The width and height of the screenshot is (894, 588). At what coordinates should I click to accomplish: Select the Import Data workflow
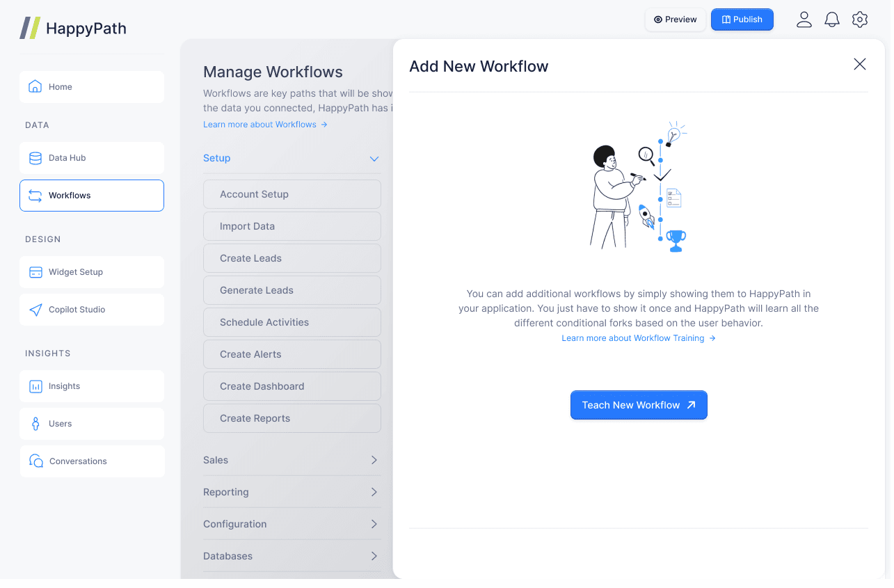click(292, 226)
